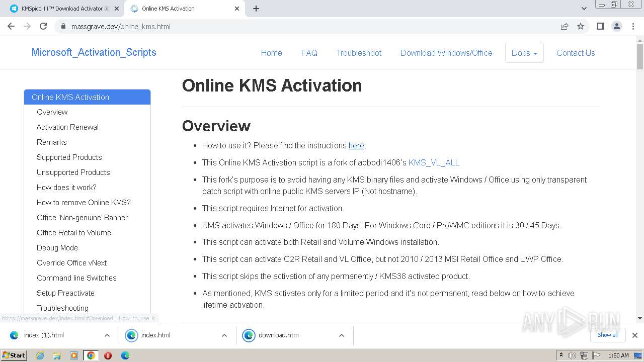Open the share page icon in address bar
This screenshot has height=362, width=644.
565,26
